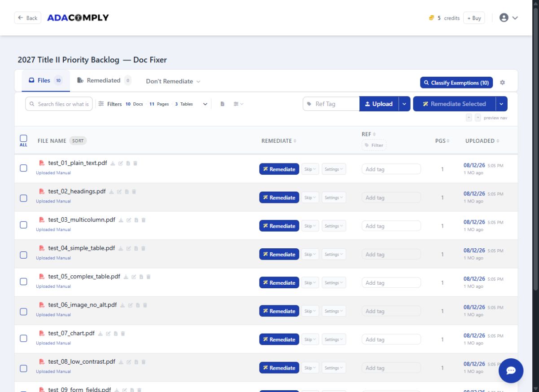Open the user account menu
The height and width of the screenshot is (392, 539).
point(508,18)
